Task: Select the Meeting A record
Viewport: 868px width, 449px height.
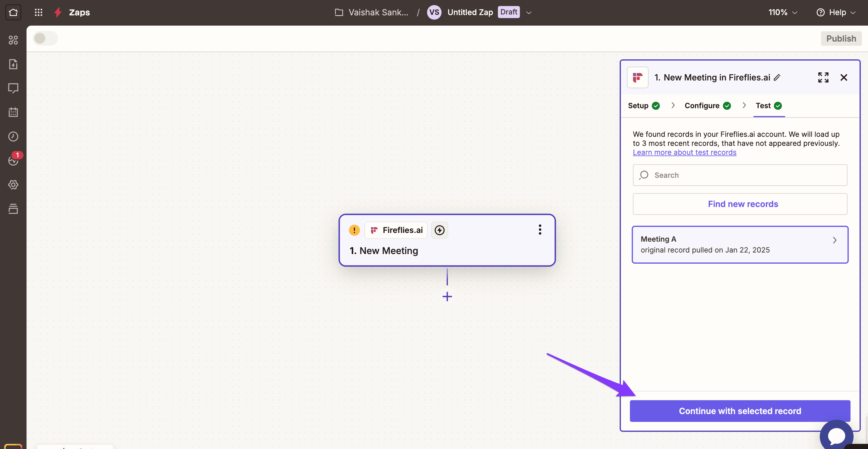Action: coord(740,245)
